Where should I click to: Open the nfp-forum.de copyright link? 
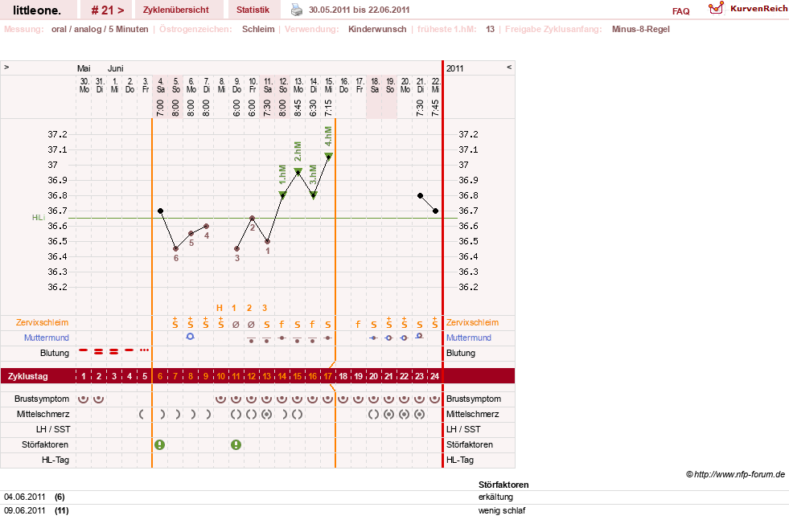coord(735,474)
